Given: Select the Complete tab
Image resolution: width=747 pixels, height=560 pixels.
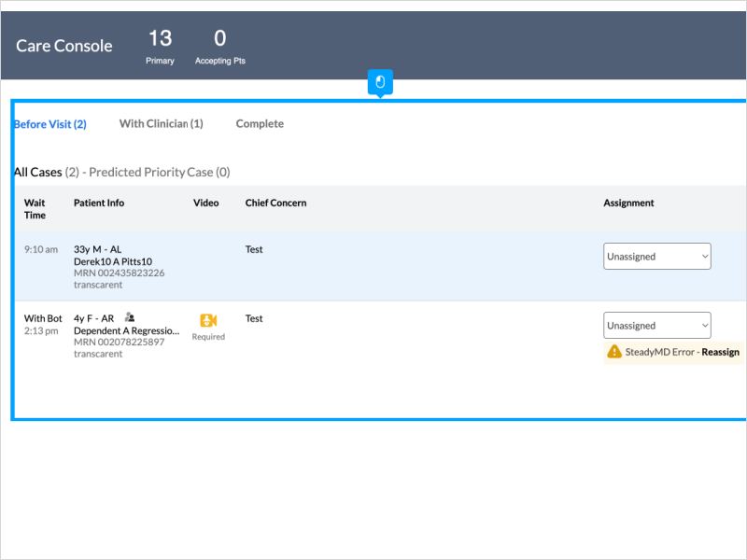Looking at the screenshot, I should (260, 123).
